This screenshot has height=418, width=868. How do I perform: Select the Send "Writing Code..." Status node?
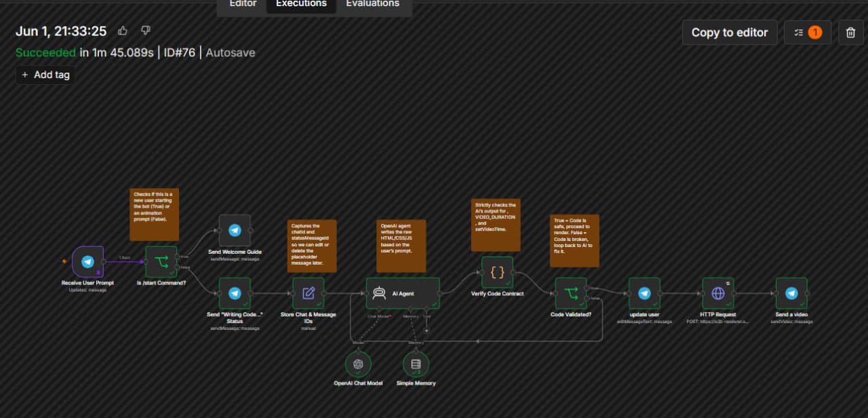235,293
